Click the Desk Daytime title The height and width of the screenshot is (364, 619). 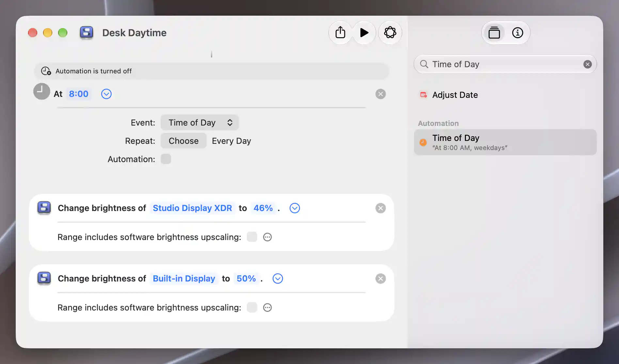tap(135, 33)
